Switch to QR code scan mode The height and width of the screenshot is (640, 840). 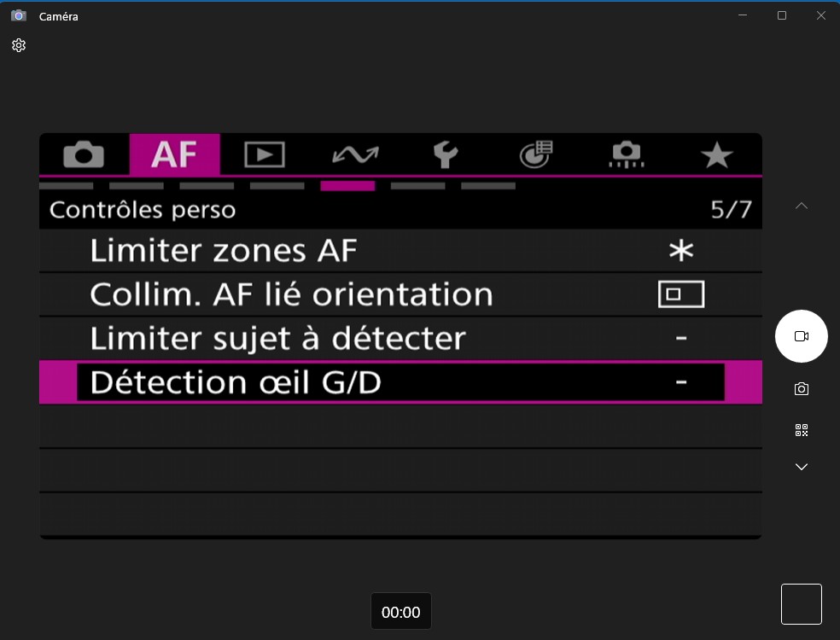click(x=802, y=430)
